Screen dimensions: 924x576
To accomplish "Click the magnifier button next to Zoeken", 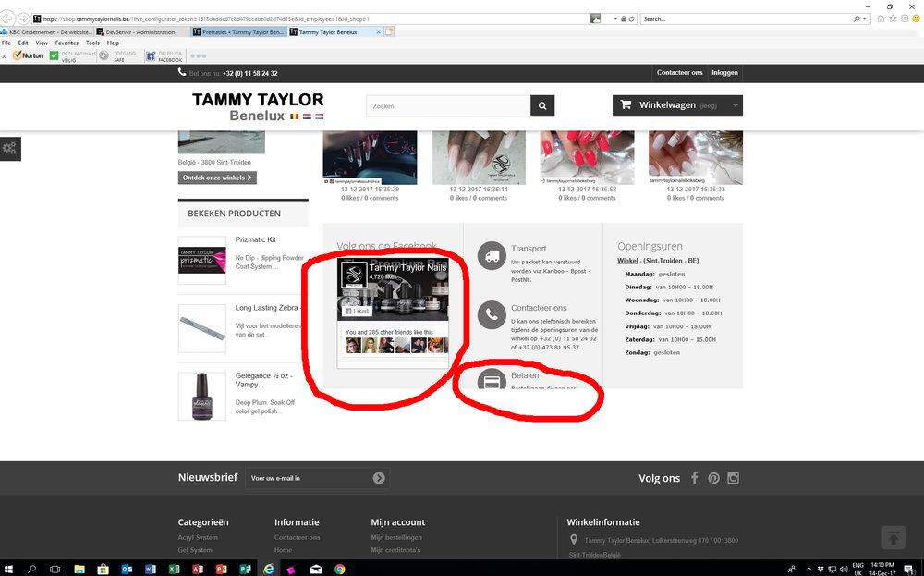I will coord(542,106).
